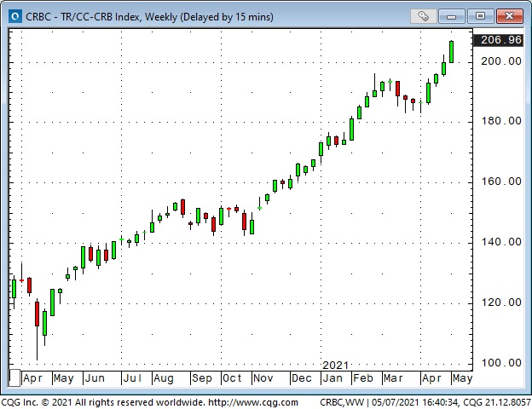Screen dimensions: 532x409
Task: Click the 100.00 price axis label
Action: pos(500,363)
